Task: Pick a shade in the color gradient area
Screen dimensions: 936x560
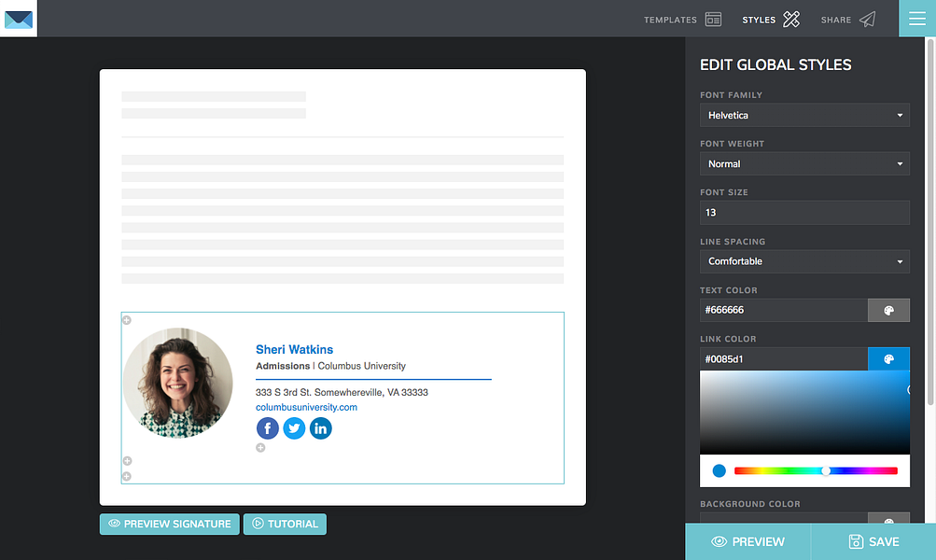Action: 804,413
